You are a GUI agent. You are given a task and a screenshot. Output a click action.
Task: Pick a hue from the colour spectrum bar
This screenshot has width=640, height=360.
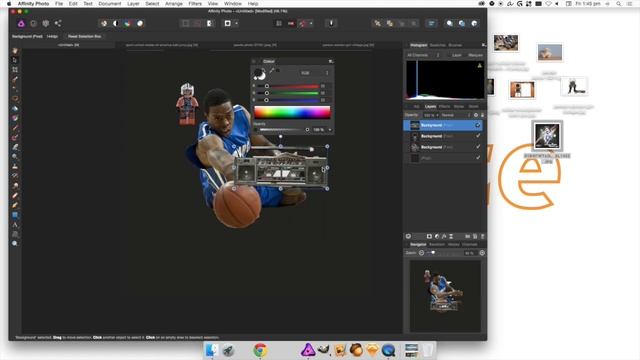tap(292, 112)
